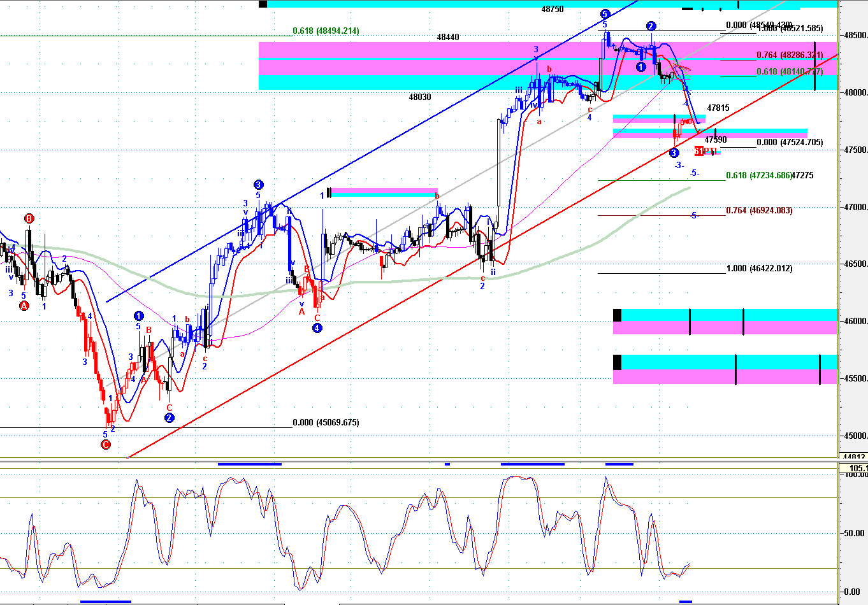Click the 0.000 (45069.675) low level label
The width and height of the screenshot is (868, 605).
pos(326,422)
